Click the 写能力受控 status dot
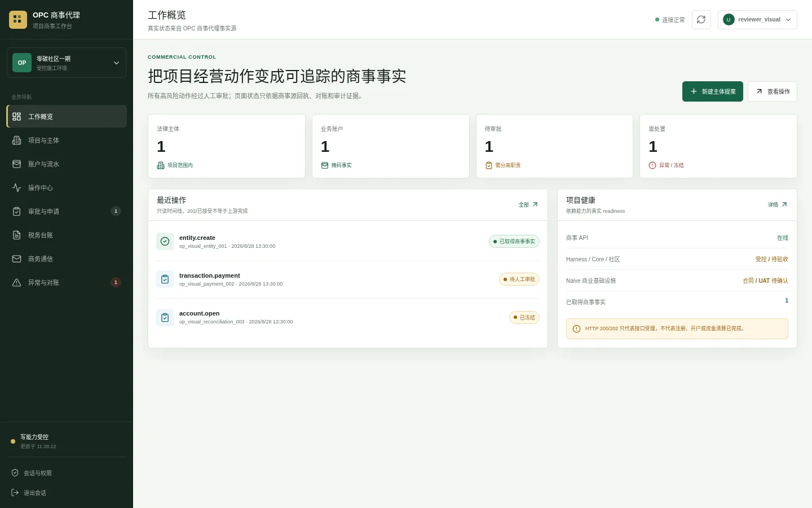This screenshot has width=812, height=508. tap(13, 441)
